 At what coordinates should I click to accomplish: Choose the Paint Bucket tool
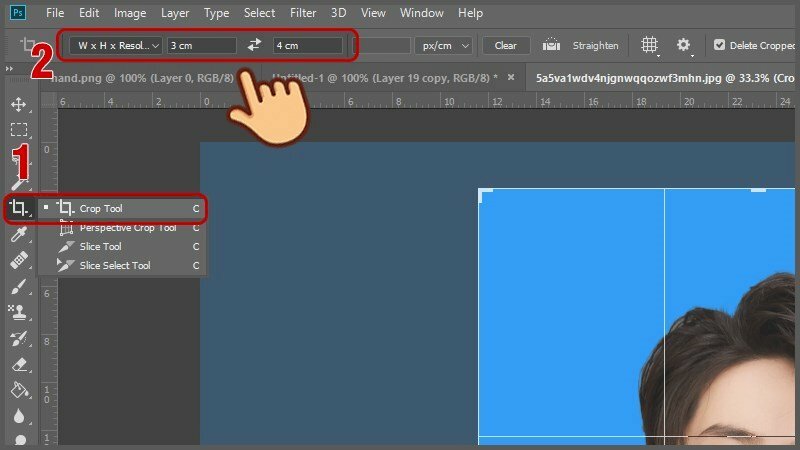point(18,390)
